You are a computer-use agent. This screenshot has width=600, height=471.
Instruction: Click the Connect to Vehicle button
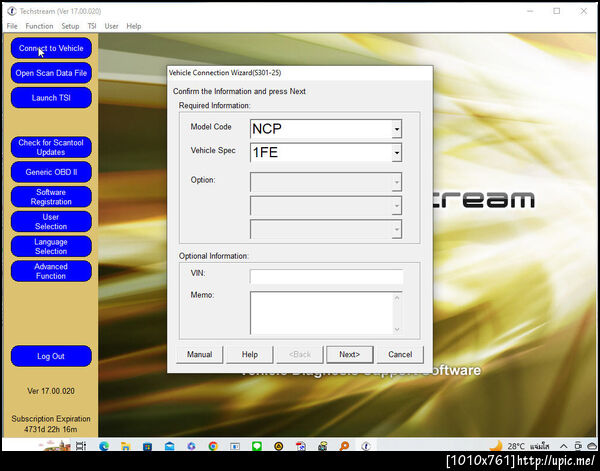click(x=51, y=48)
